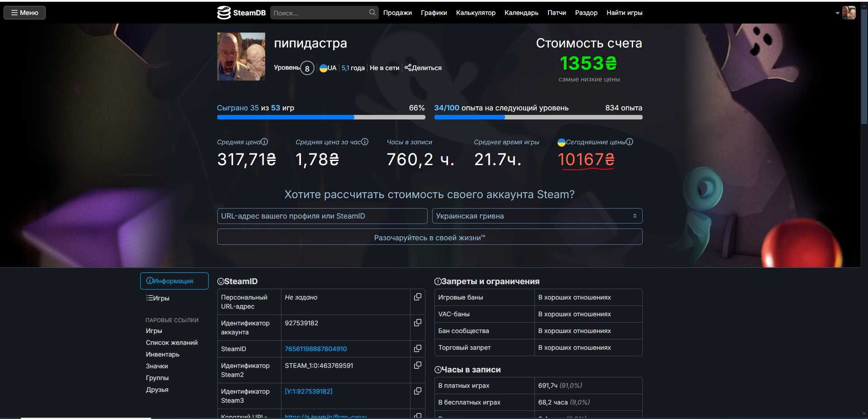Click STEAM_1:0:463769591 value
Screen dimensions: 868x419
319,366
